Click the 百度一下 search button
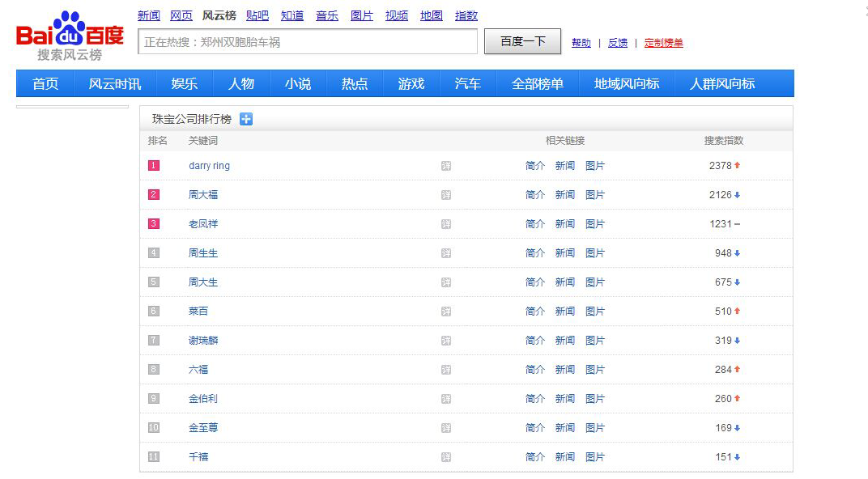Image resolution: width=868 pixels, height=479 pixels. tap(522, 41)
